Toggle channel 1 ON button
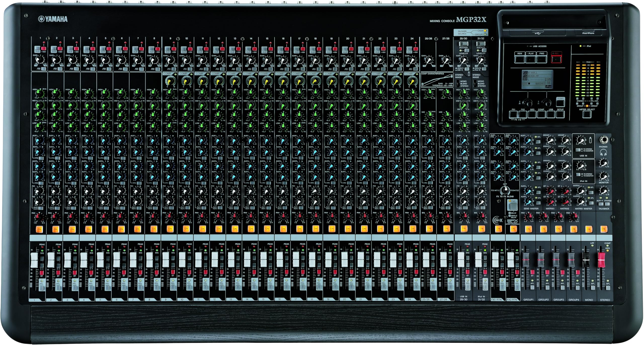 [x=39, y=229]
